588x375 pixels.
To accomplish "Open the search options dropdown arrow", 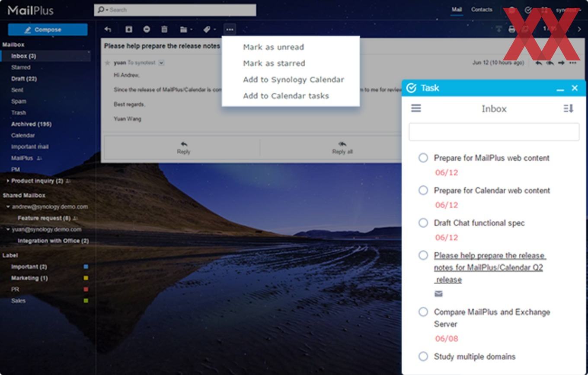I will tap(107, 10).
